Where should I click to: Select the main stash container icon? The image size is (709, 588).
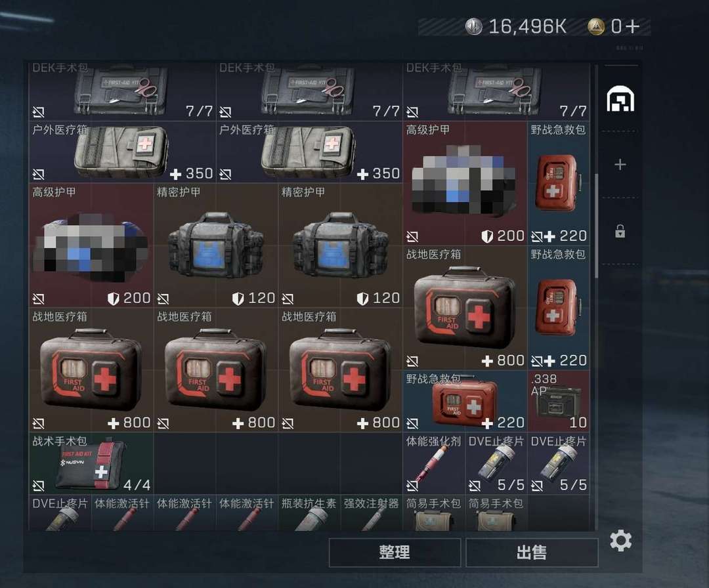(x=620, y=99)
